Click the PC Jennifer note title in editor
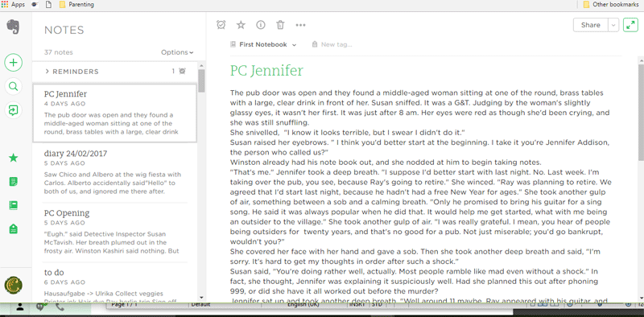The image size is (644, 317). click(266, 71)
